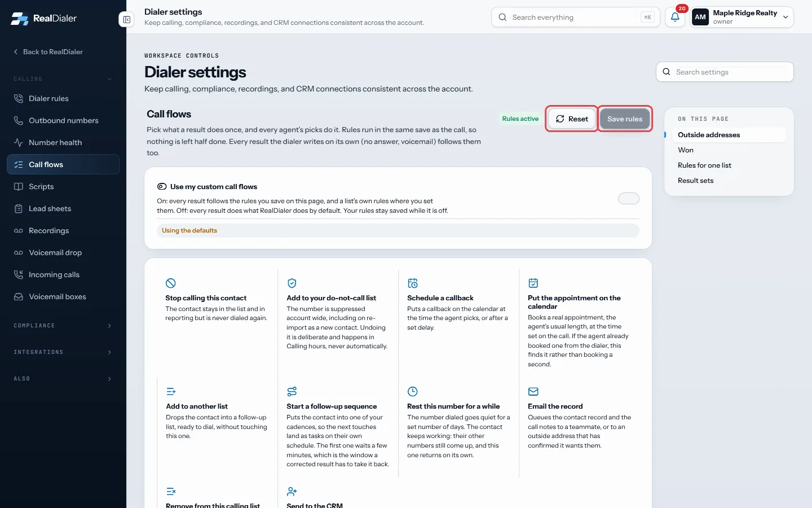Screen dimensions: 812x508
Task: Click the notifications bell icon
Action: (675, 17)
